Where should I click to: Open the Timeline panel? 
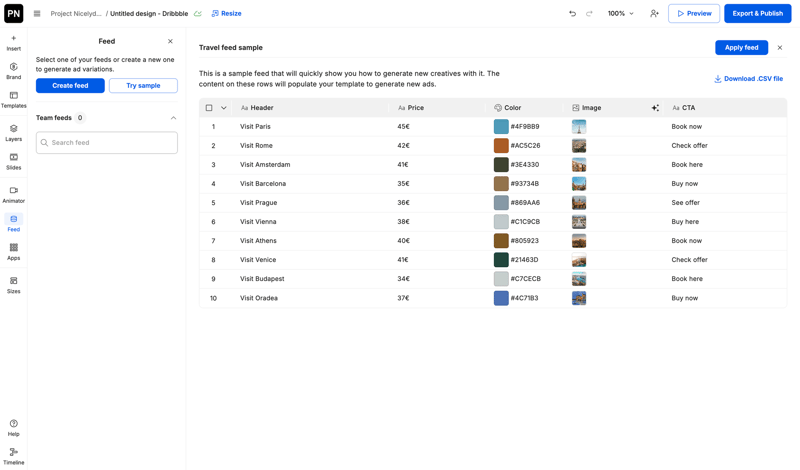[x=13, y=456]
